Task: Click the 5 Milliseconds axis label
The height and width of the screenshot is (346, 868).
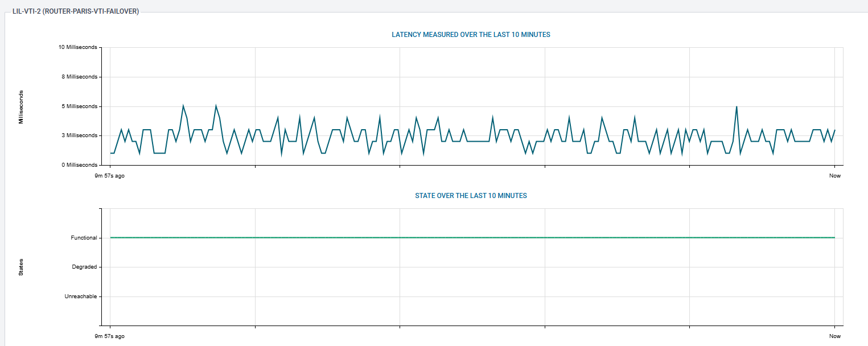Action: [x=80, y=106]
